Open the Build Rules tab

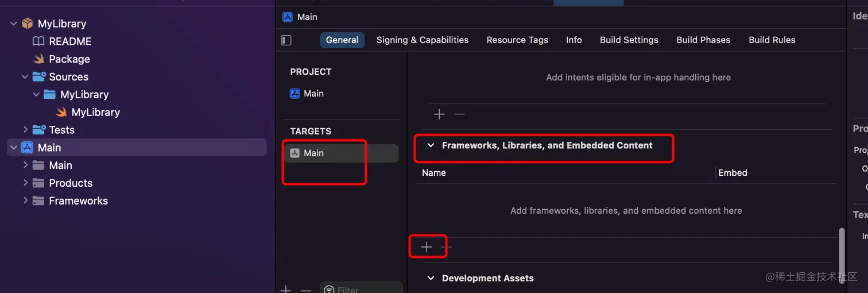[x=772, y=40]
